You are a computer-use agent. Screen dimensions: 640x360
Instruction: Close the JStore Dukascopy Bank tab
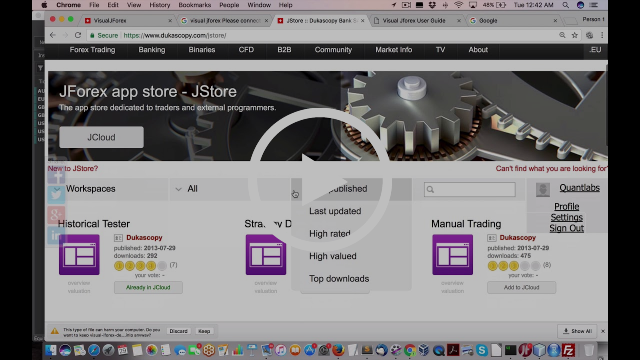(x=362, y=20)
